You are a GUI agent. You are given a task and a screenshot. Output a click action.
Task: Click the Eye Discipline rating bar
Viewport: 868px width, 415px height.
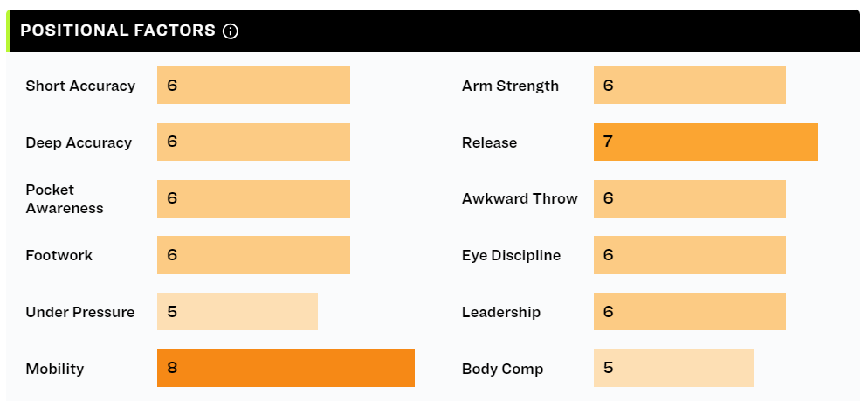(690, 255)
